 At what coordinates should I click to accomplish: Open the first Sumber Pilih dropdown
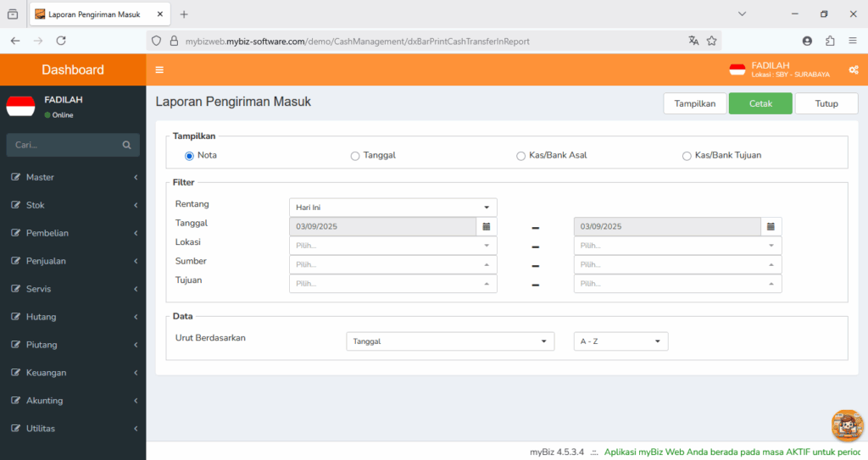(x=393, y=264)
